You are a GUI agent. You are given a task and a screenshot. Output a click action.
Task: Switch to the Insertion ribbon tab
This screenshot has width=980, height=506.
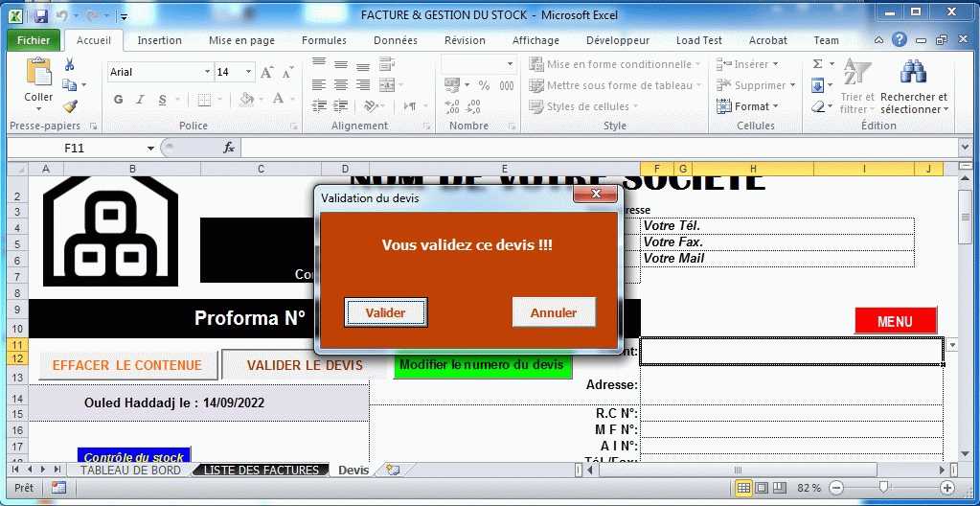click(159, 40)
